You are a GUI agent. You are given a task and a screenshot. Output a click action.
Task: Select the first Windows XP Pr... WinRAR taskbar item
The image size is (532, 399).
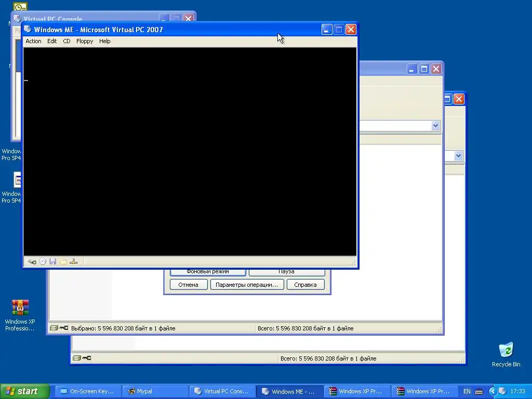pyautogui.click(x=356, y=391)
